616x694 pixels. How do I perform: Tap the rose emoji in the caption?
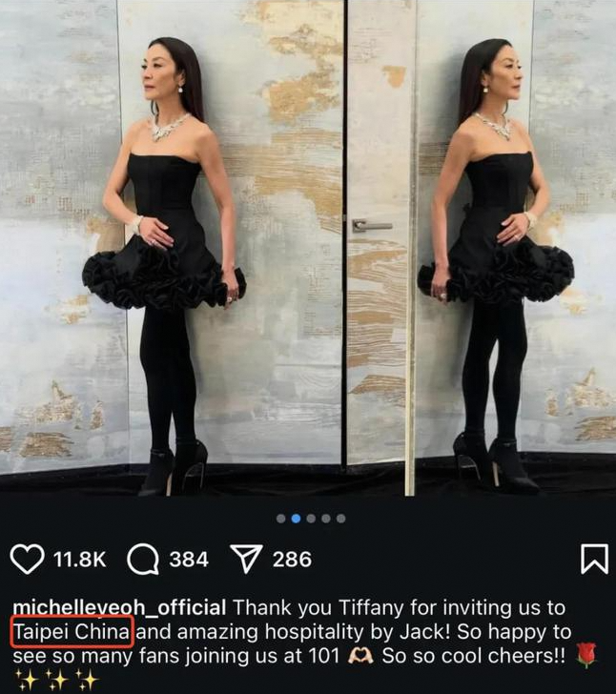click(x=586, y=656)
